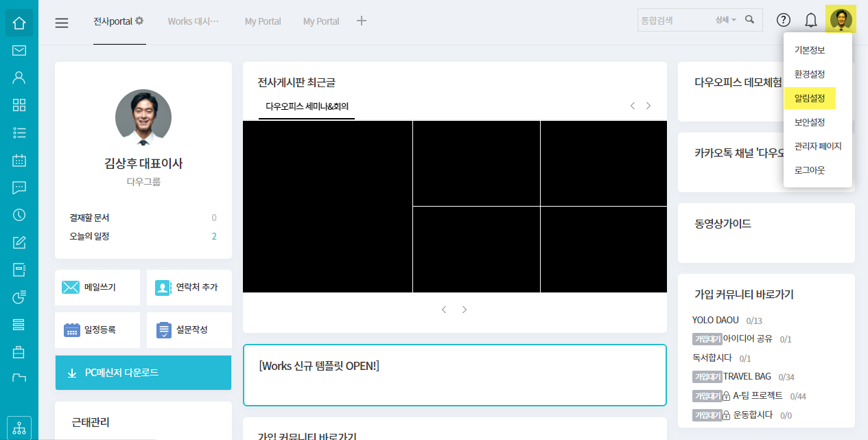Image resolution: width=868 pixels, height=440 pixels.
Task: Expand the 상세 search options dropdown
Action: 725,21
